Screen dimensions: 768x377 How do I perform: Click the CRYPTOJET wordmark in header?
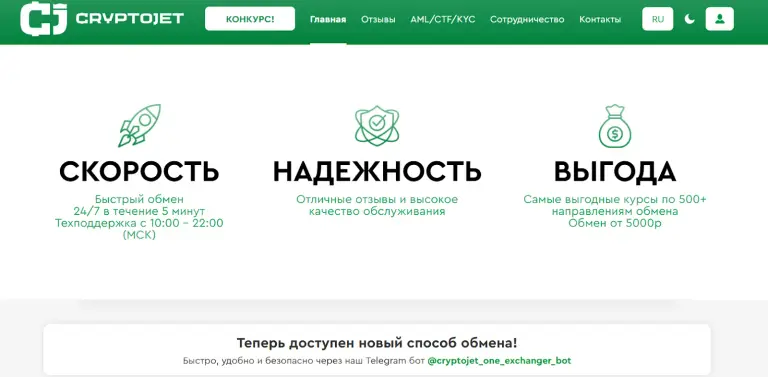pyautogui.click(x=130, y=19)
